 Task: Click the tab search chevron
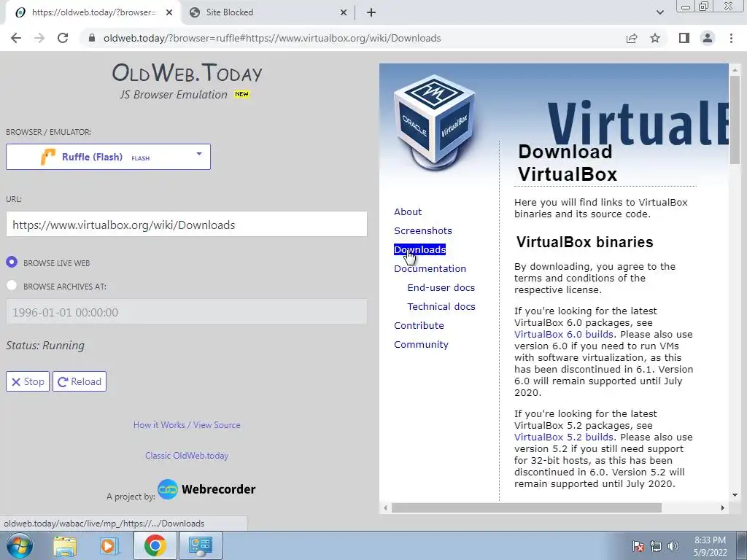pyautogui.click(x=659, y=12)
